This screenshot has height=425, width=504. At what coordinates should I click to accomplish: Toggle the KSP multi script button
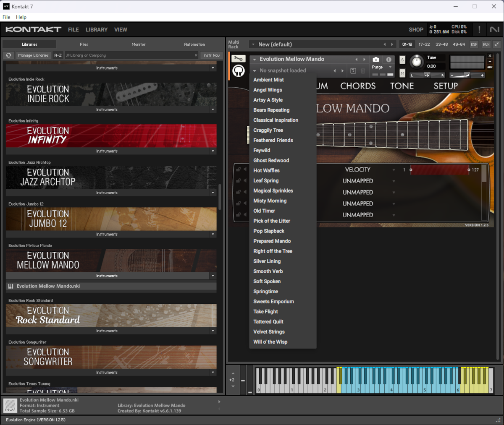tap(474, 44)
